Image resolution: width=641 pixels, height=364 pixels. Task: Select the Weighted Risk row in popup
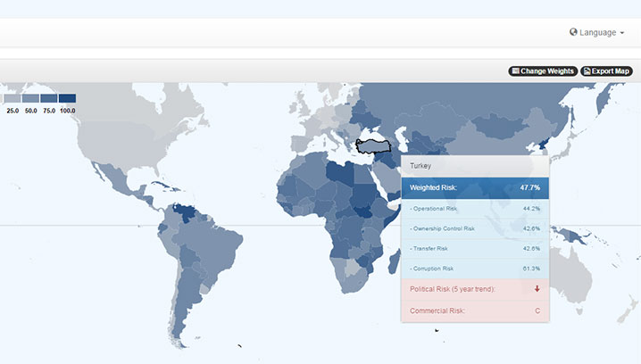pyautogui.click(x=475, y=188)
